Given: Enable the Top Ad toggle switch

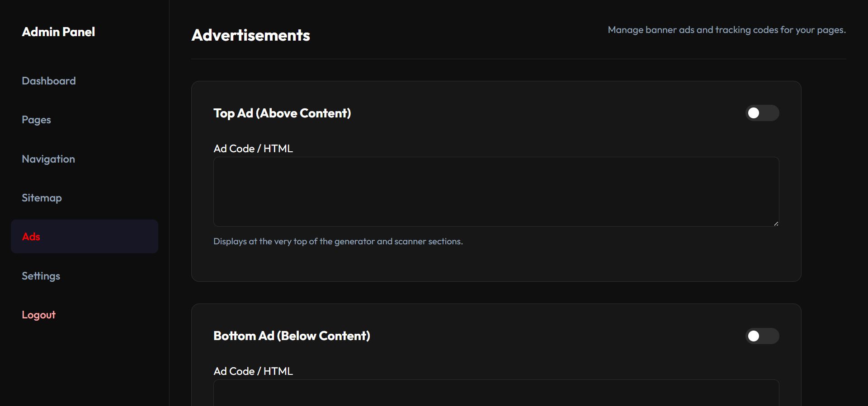Looking at the screenshot, I should 762,113.
